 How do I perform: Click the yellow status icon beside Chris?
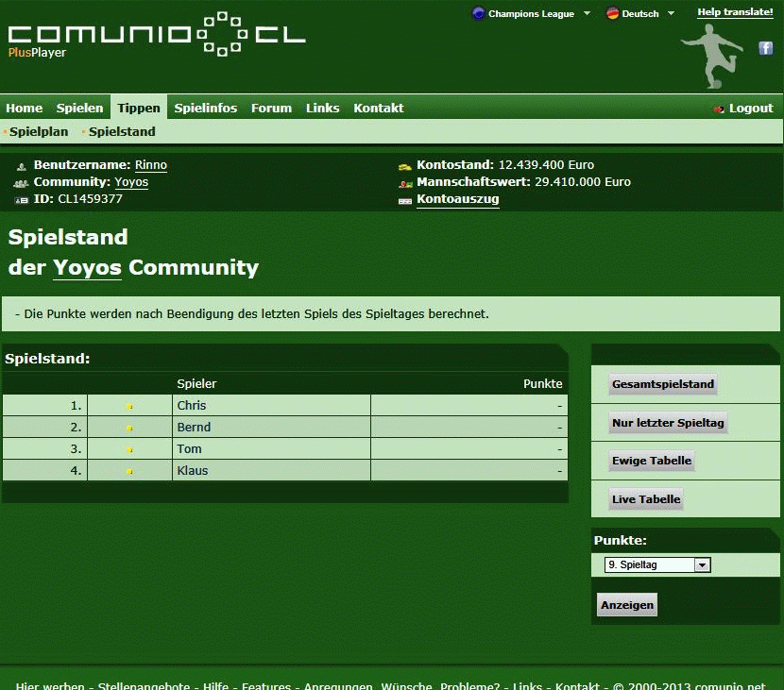click(129, 407)
